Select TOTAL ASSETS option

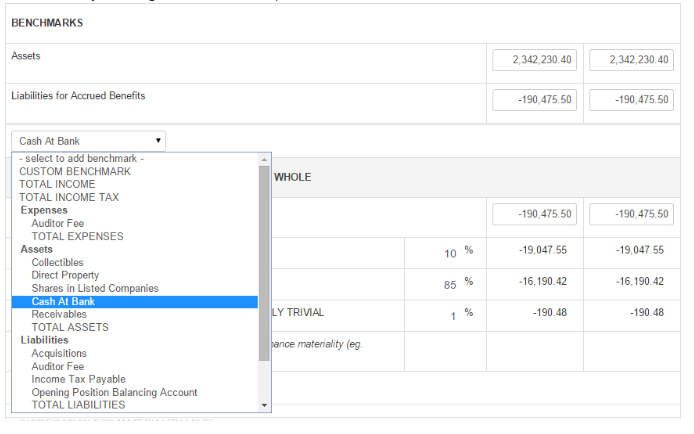pyautogui.click(x=70, y=328)
